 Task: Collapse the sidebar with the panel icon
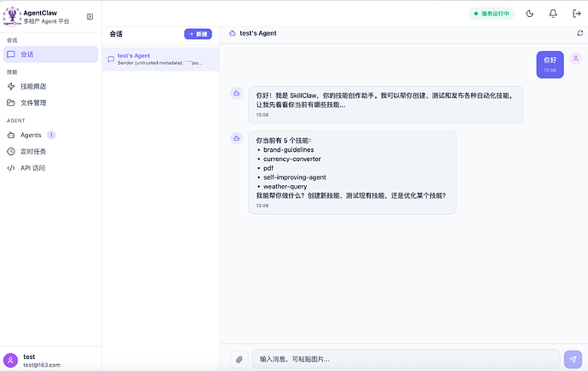[90, 16]
